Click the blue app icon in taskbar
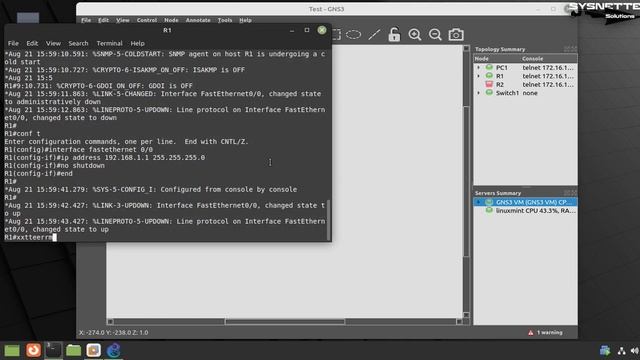The width and height of the screenshot is (640, 360). (x=113, y=350)
